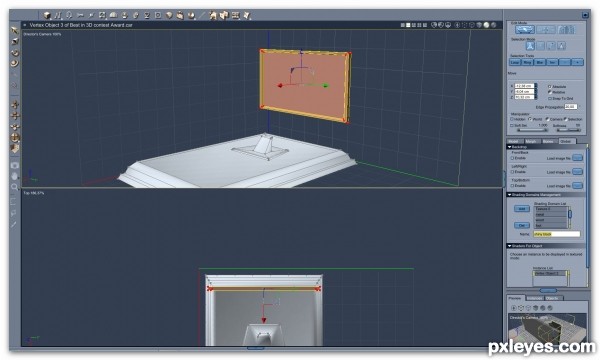This screenshot has width=600, height=360.
Task: Enable the Top/Bottom backdrop checkbox
Action: point(512,186)
